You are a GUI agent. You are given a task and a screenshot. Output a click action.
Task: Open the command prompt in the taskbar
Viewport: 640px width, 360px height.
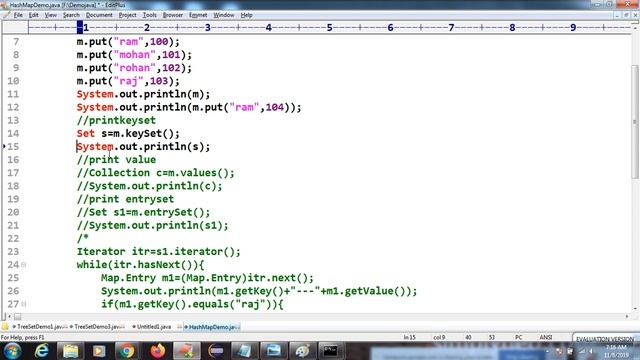click(x=330, y=351)
